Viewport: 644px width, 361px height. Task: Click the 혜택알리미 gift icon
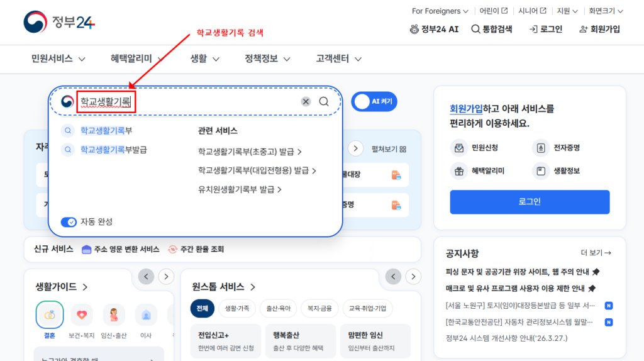coord(458,171)
